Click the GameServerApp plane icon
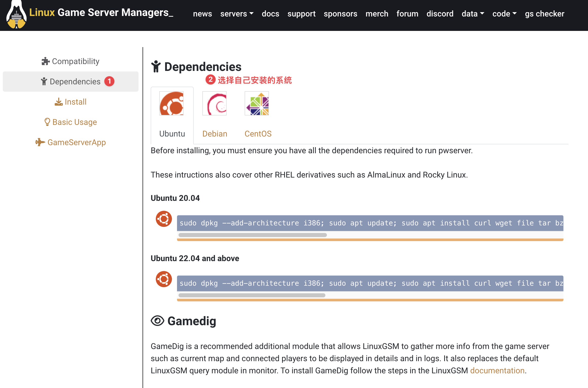 [40, 142]
